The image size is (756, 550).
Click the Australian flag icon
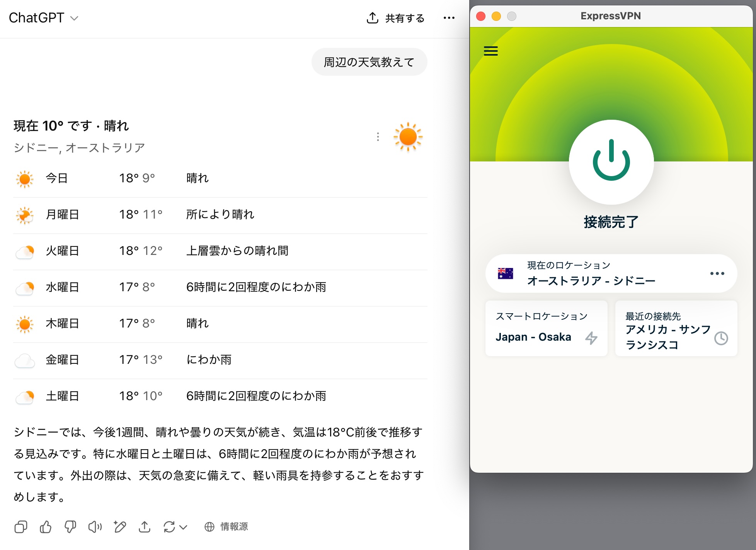click(x=506, y=273)
